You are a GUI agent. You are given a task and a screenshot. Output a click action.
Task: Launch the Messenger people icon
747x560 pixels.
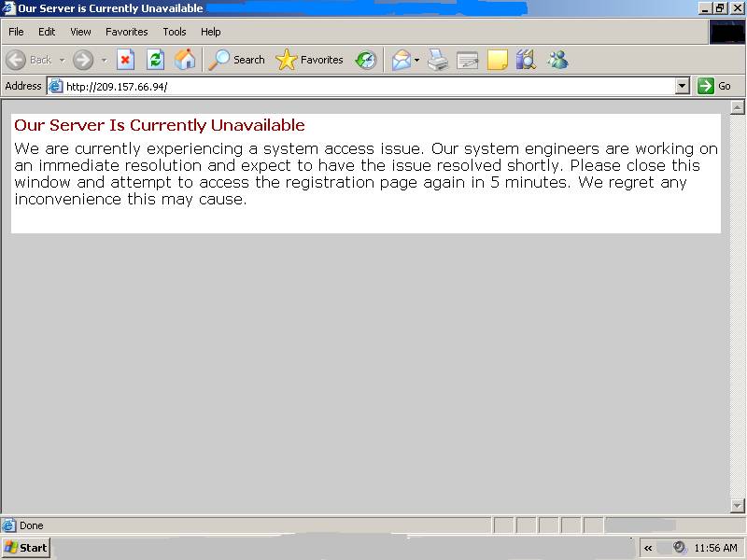tap(557, 60)
